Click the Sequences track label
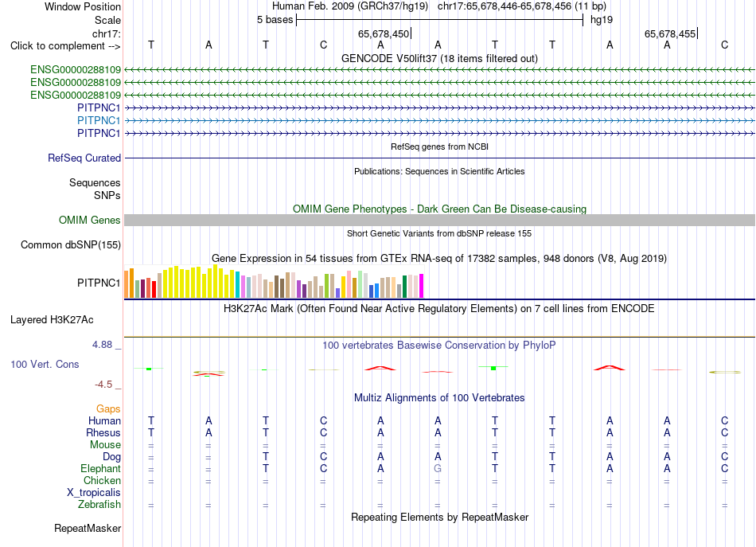The width and height of the screenshot is (756, 547). click(x=95, y=182)
